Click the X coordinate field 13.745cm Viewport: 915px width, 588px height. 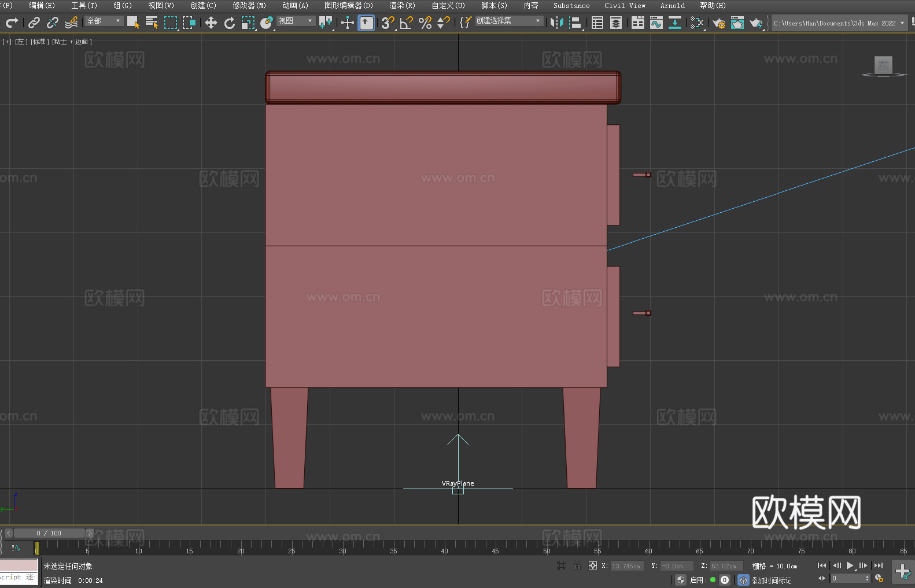(x=627, y=566)
